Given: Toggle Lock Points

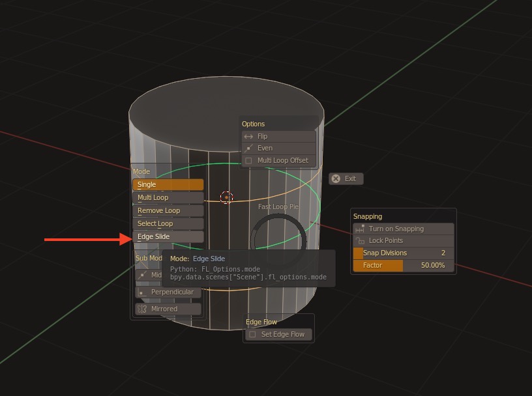Looking at the screenshot, I should click(x=404, y=241).
